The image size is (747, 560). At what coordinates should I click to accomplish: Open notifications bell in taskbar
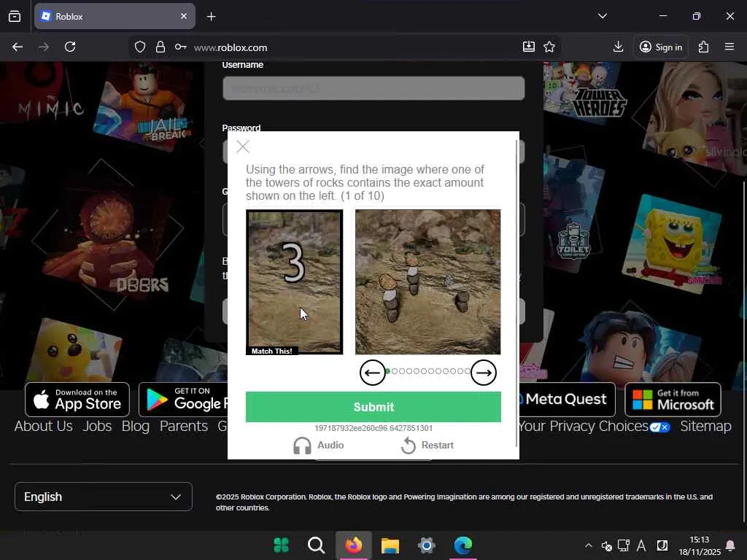[x=729, y=545]
